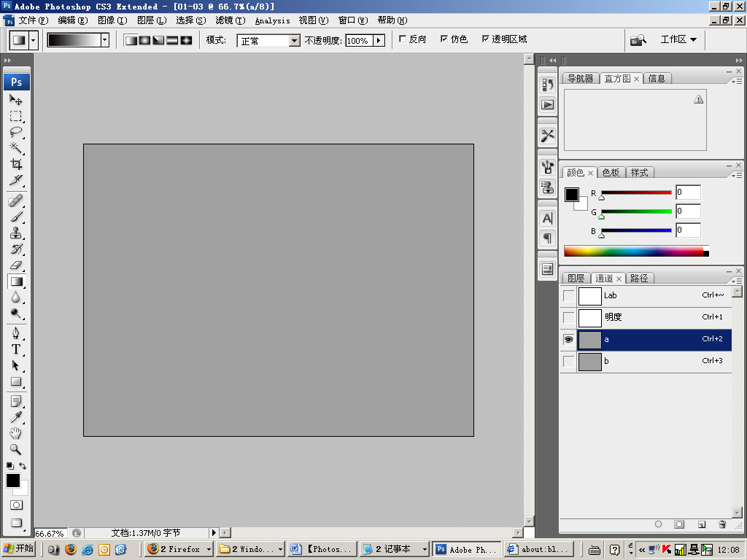Swap foreground and background colors icon
This screenshot has height=560, width=747.
23,466
